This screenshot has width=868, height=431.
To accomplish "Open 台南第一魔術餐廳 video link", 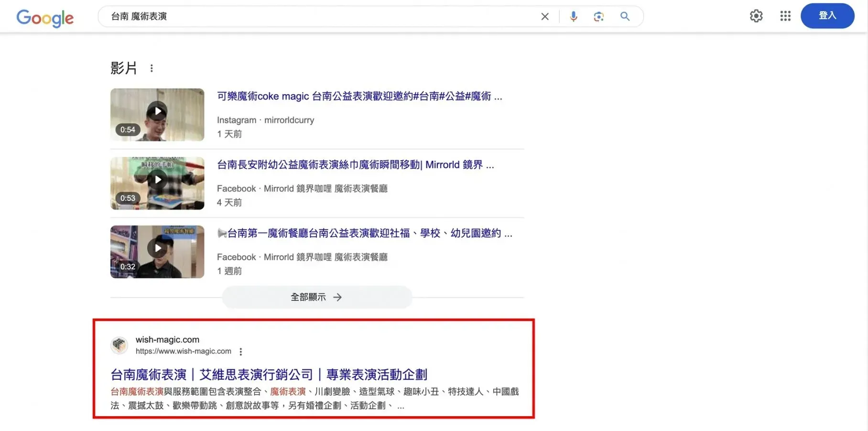I will click(365, 233).
